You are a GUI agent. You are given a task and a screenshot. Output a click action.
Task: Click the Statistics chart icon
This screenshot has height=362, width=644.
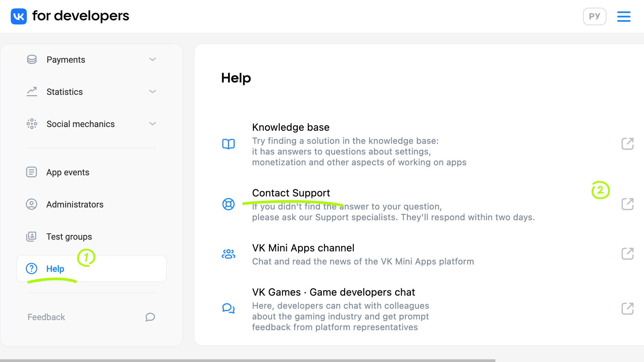(x=32, y=92)
